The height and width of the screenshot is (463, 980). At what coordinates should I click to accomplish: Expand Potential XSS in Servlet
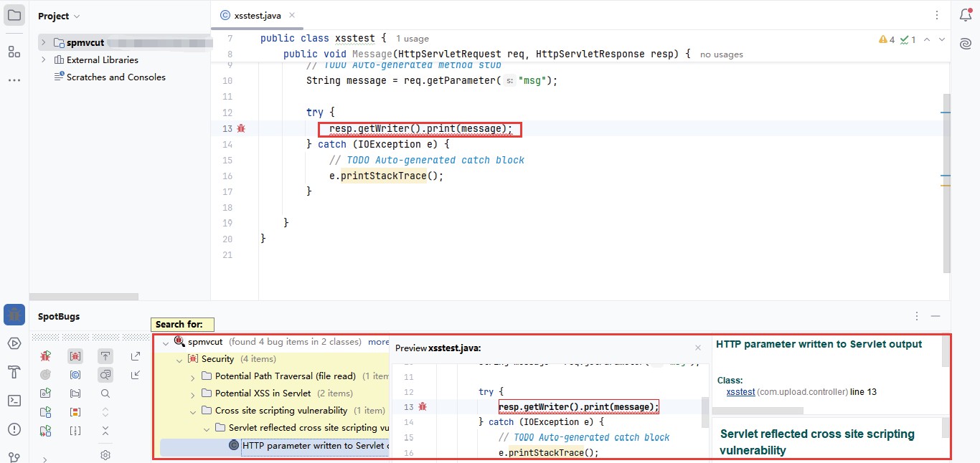[193, 393]
